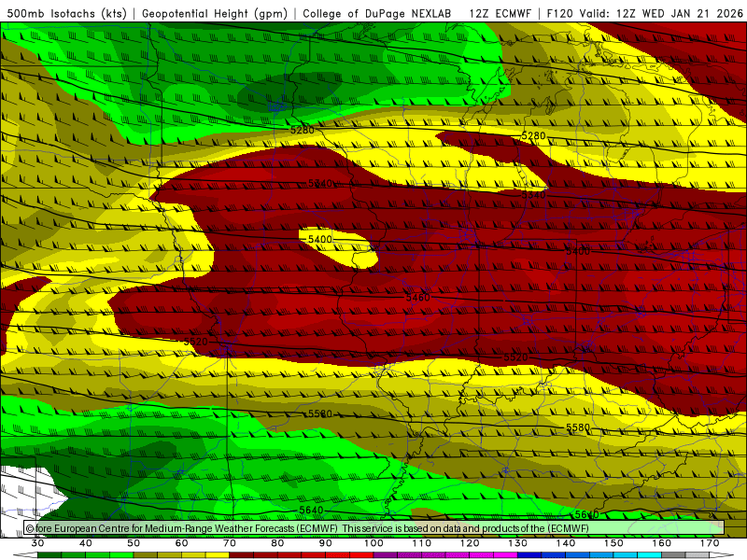Select the bright yellow swatch in color bar
The image size is (747, 560).
pos(218,555)
